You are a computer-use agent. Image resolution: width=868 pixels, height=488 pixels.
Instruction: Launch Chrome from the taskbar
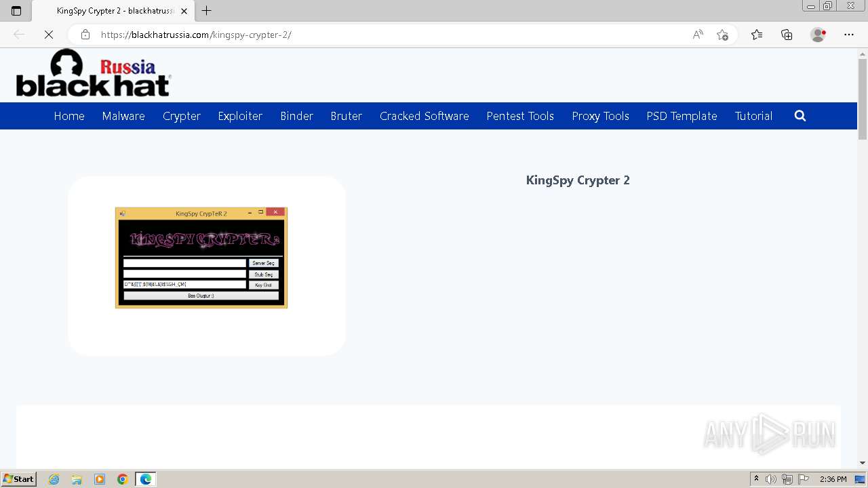tap(123, 479)
